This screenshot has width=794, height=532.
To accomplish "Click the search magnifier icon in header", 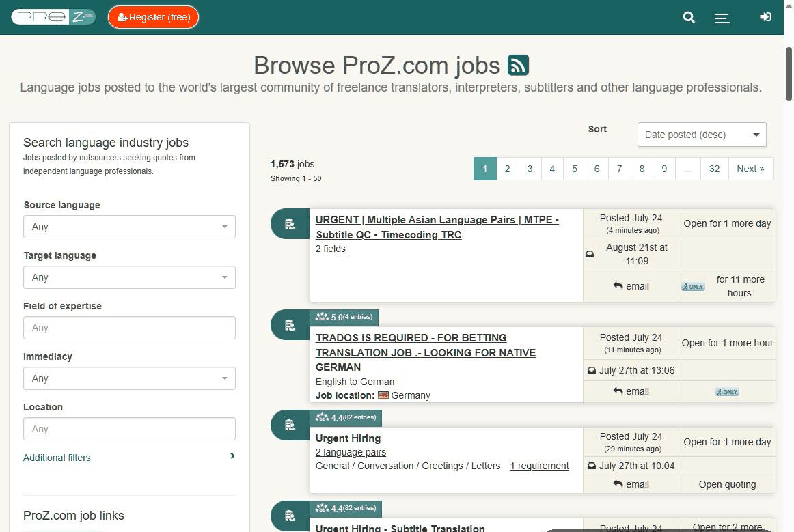I will (x=689, y=17).
